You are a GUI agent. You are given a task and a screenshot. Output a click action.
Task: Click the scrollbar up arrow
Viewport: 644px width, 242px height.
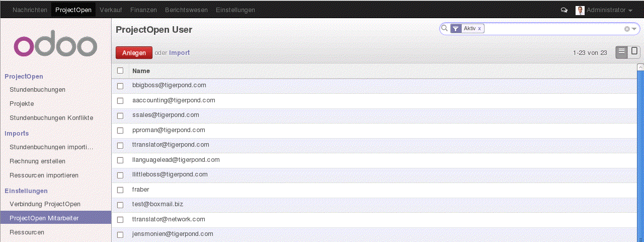(x=640, y=67)
